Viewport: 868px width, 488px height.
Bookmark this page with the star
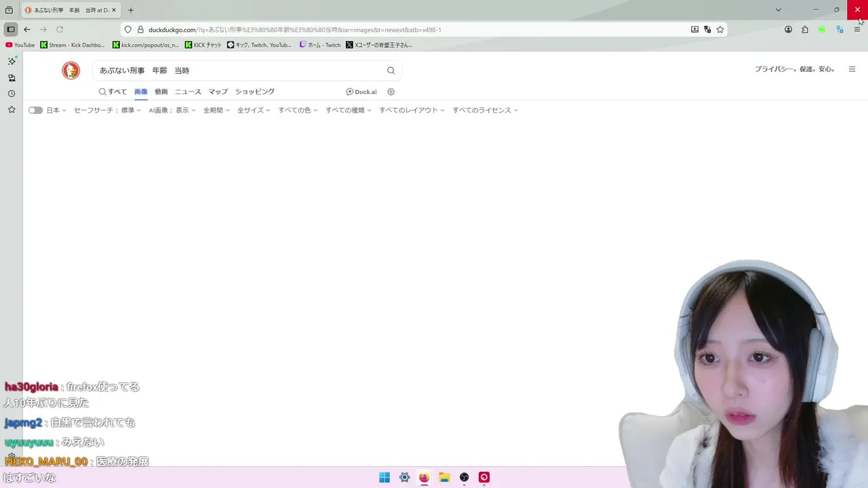720,30
